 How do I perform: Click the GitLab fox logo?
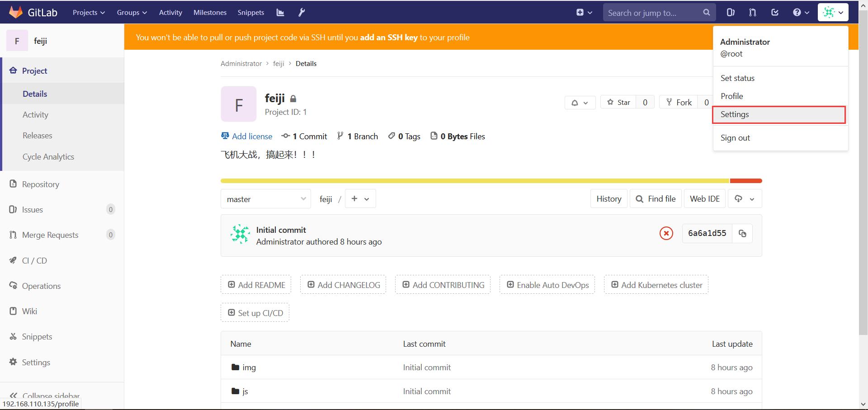click(16, 12)
